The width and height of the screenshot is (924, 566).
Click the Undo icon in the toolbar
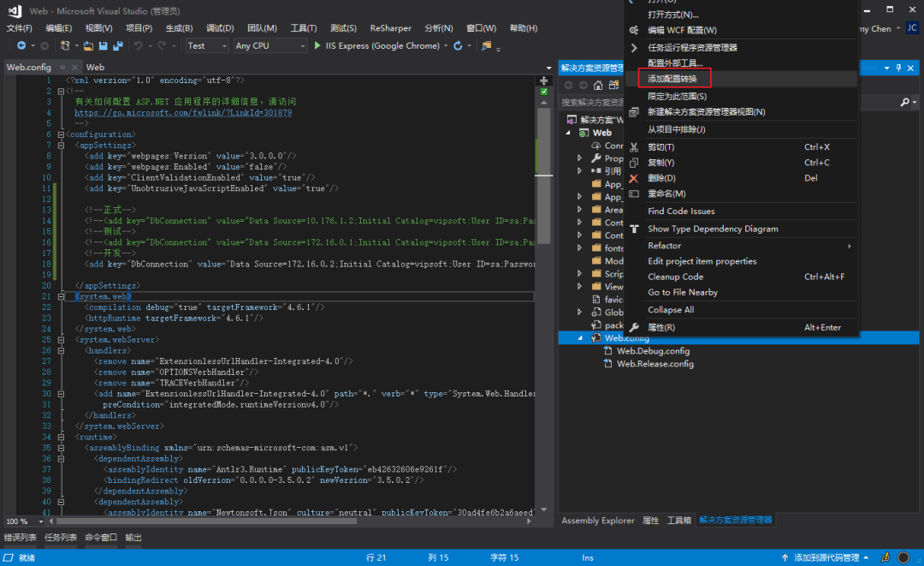pos(138,45)
